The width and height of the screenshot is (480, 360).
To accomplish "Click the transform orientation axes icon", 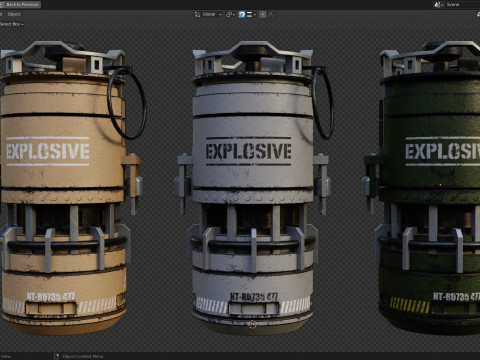I will [x=197, y=14].
